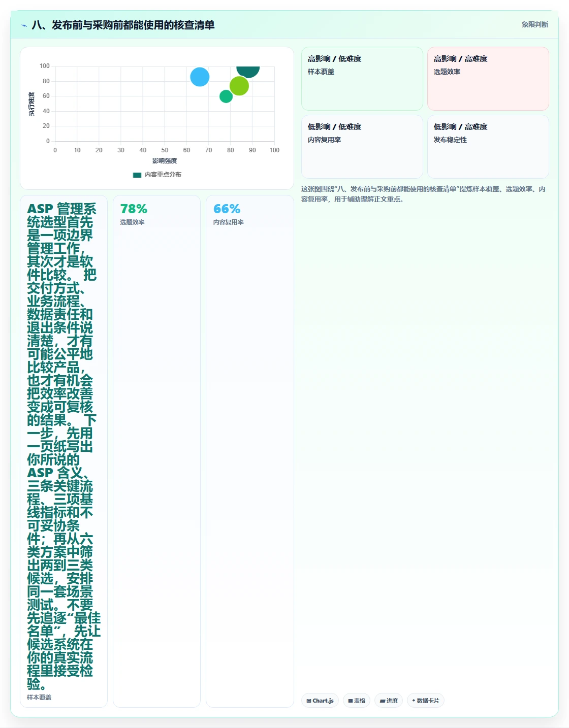
Task: Click the section title 八、发布前与采购前都能使用的核查清单
Action: pyautogui.click(x=123, y=25)
